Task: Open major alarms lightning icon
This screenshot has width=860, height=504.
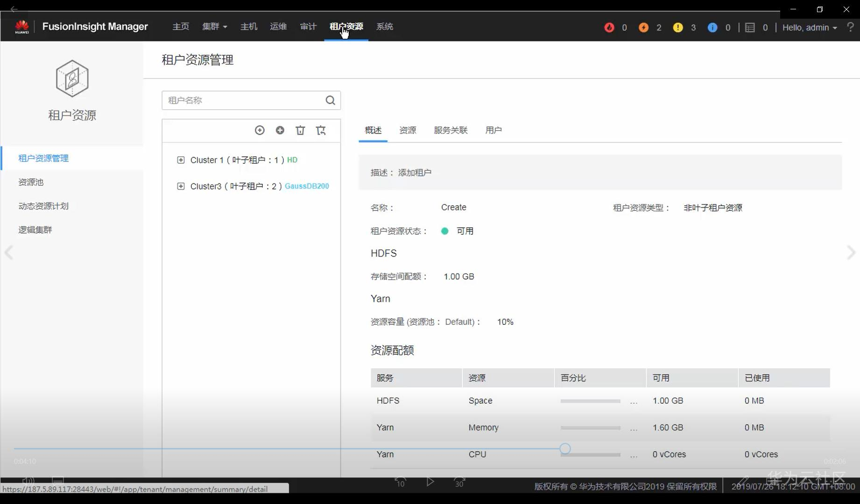Action: pos(643,28)
